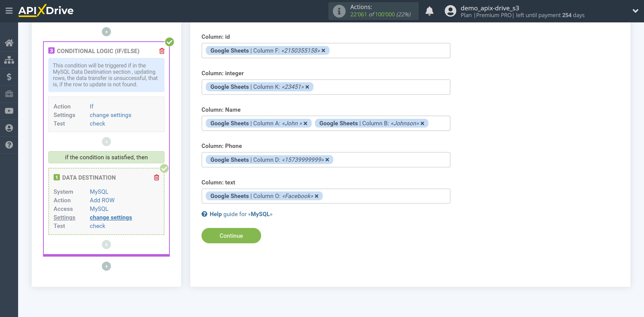Click the Column Phone input field
Viewport: 644px width, 317px height.
[x=326, y=160]
